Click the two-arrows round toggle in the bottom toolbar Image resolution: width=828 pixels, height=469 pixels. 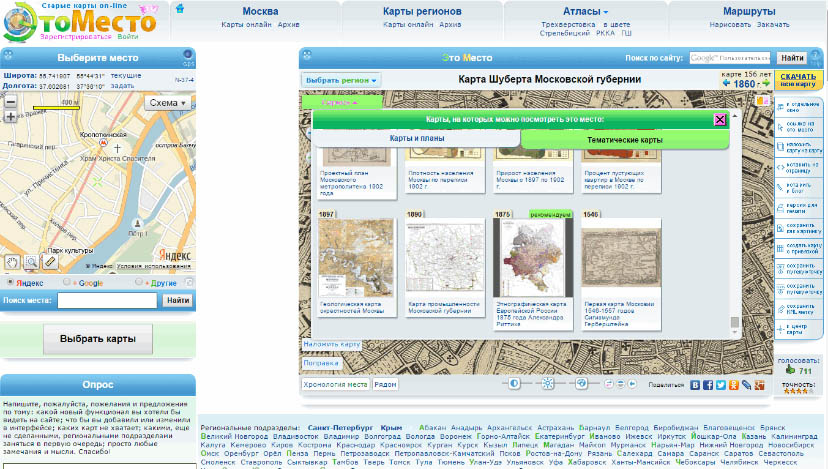pyautogui.click(x=609, y=384)
